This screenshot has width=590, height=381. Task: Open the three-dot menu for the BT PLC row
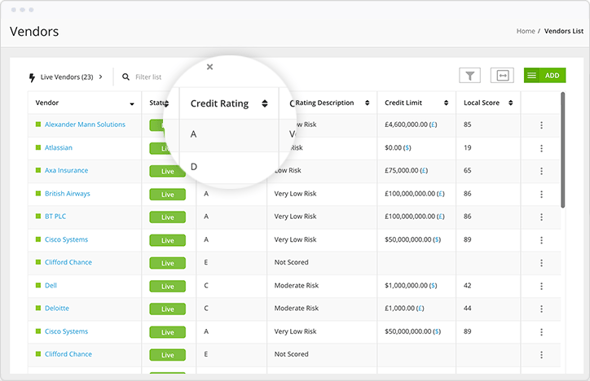pyautogui.click(x=541, y=217)
